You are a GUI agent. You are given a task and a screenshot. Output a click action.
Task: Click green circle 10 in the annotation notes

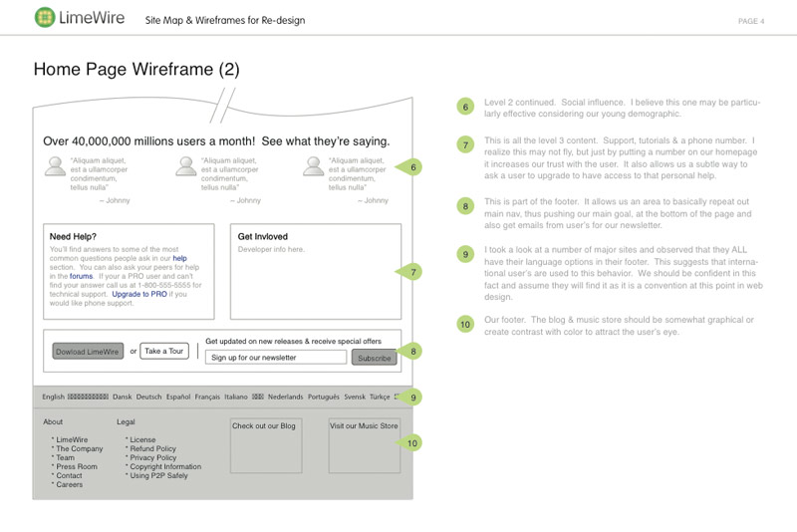[465, 324]
